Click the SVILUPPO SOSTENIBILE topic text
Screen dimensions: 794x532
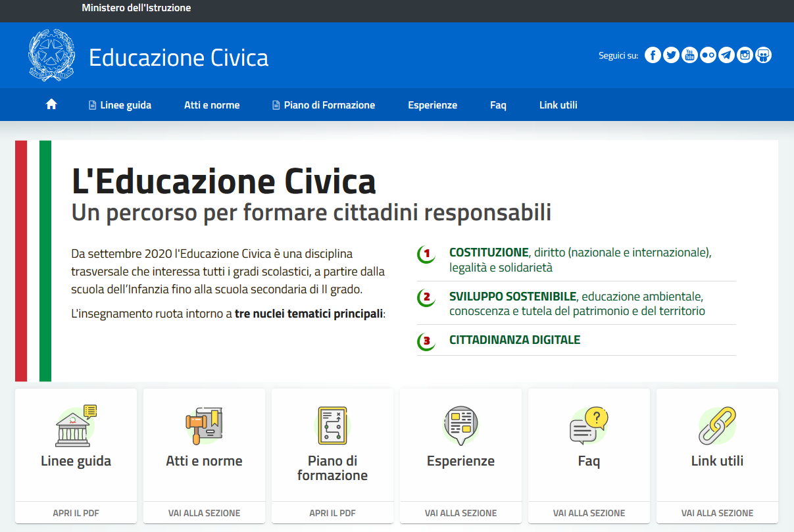512,296
